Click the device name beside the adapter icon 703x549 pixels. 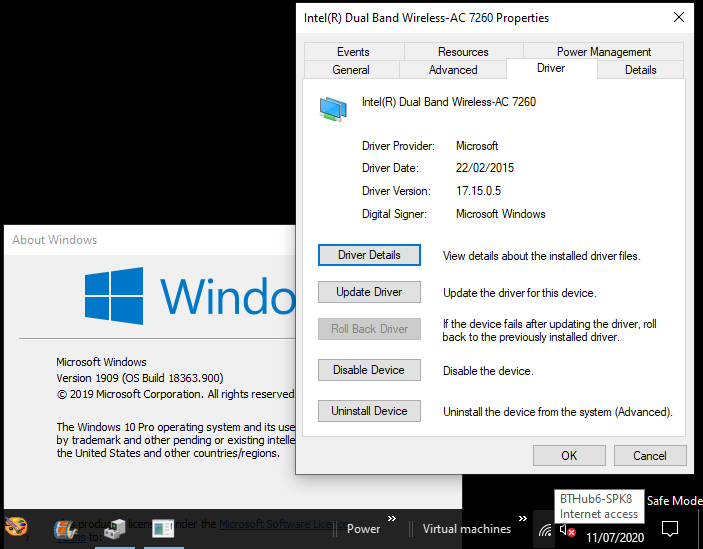click(x=449, y=102)
